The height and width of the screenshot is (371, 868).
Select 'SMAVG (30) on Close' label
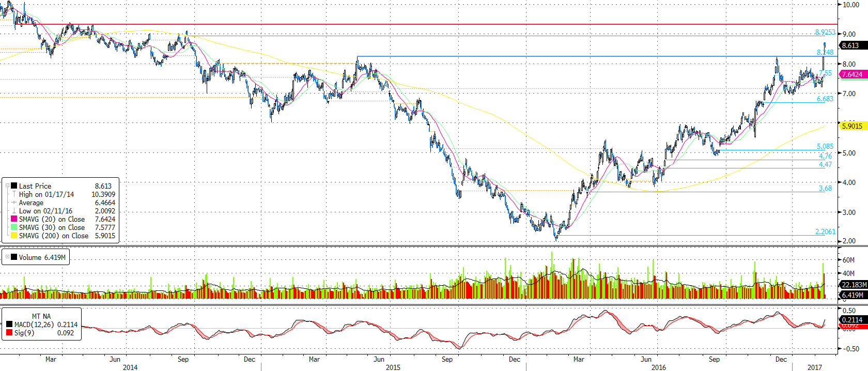52,227
